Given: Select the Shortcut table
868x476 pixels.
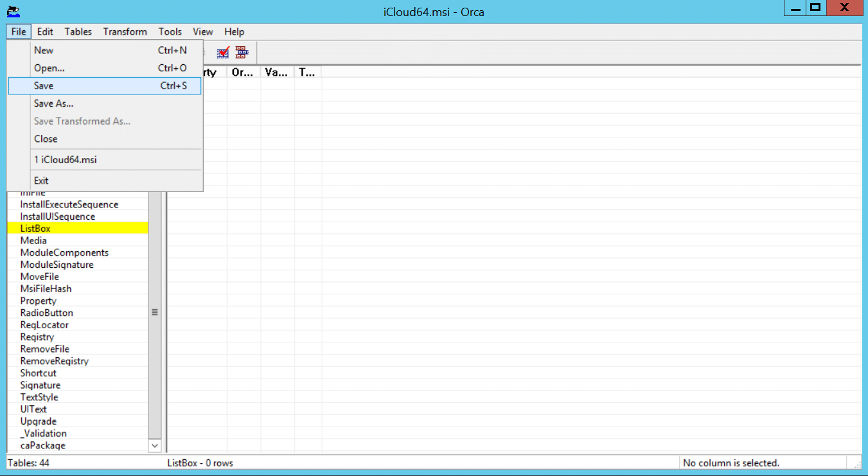Looking at the screenshot, I should click(77, 373).
